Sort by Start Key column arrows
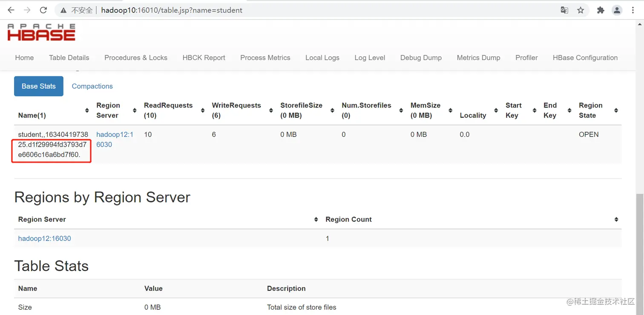This screenshot has width=644, height=315. coord(535,110)
